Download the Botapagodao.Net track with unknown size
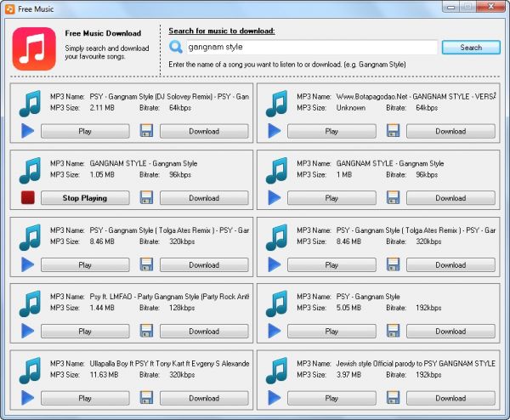The height and width of the screenshot is (420, 510). (x=450, y=131)
